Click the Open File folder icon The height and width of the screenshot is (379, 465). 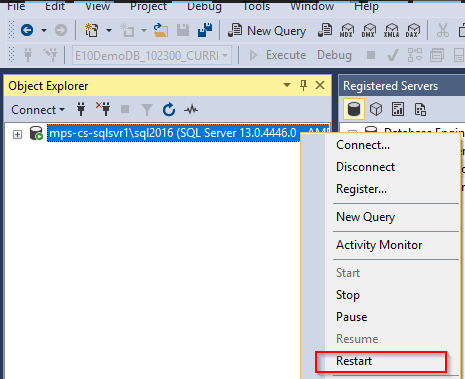(161, 30)
